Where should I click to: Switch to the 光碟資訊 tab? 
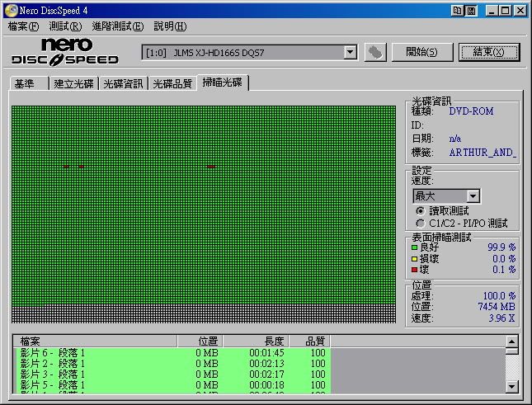click(123, 83)
